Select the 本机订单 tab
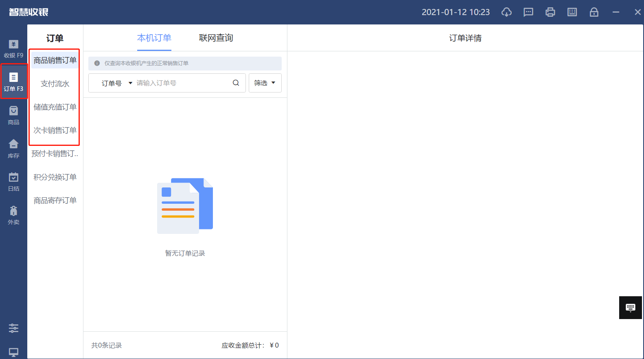 [x=154, y=38]
